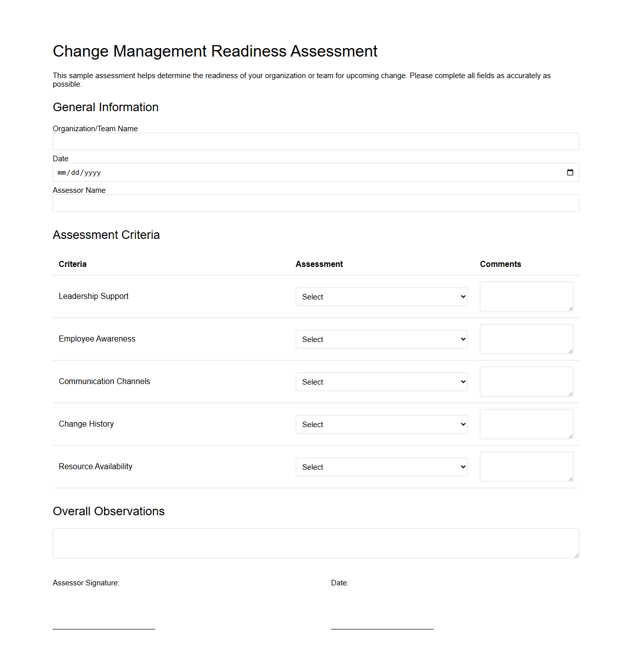Open the Resource Availability assessment dropdown
The image size is (632, 672).
[381, 467]
